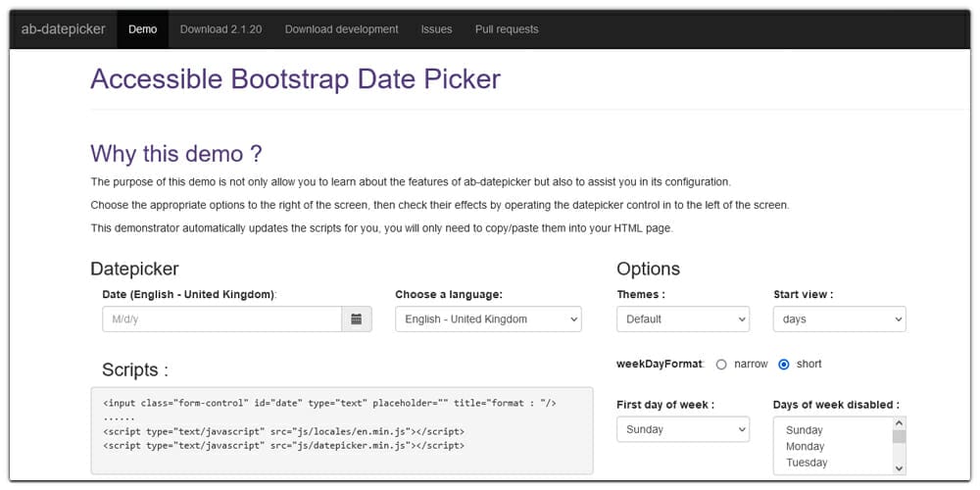Click the Date (English - United Kingdom) label
980x490 pixels.
[x=188, y=294]
